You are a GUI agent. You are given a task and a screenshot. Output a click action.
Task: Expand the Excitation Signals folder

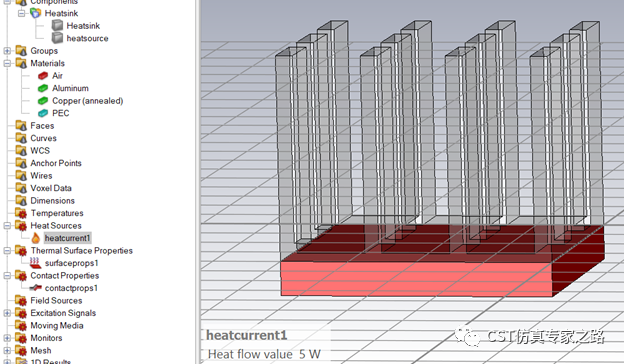pos(7,313)
